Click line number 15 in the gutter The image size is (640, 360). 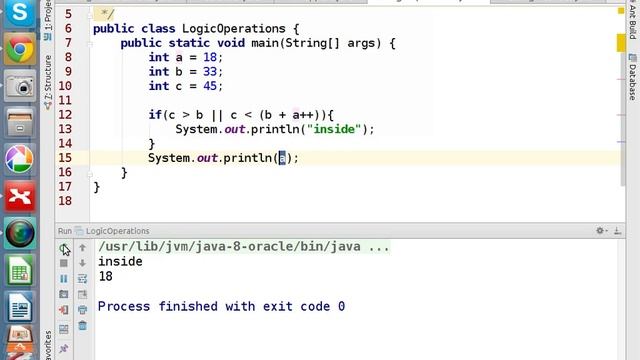65,158
